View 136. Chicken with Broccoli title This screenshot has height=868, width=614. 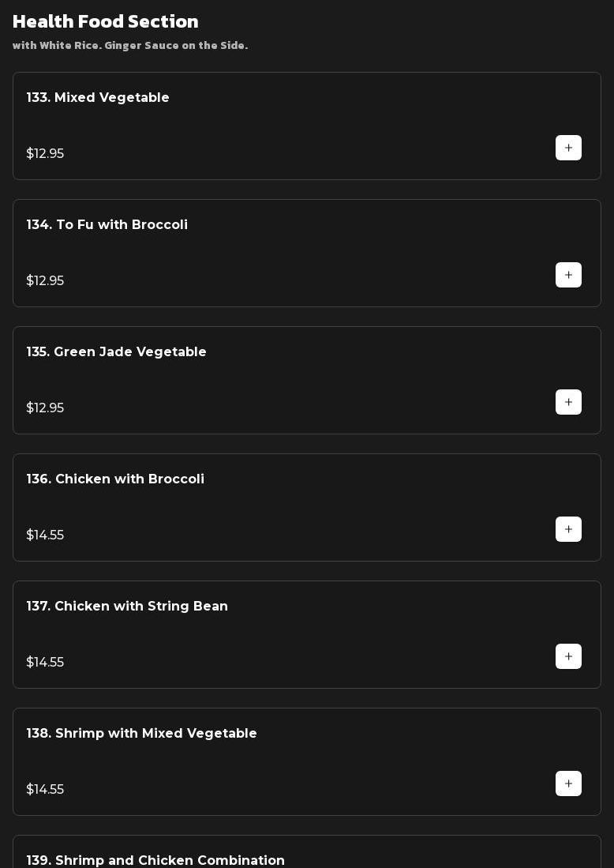click(115, 479)
